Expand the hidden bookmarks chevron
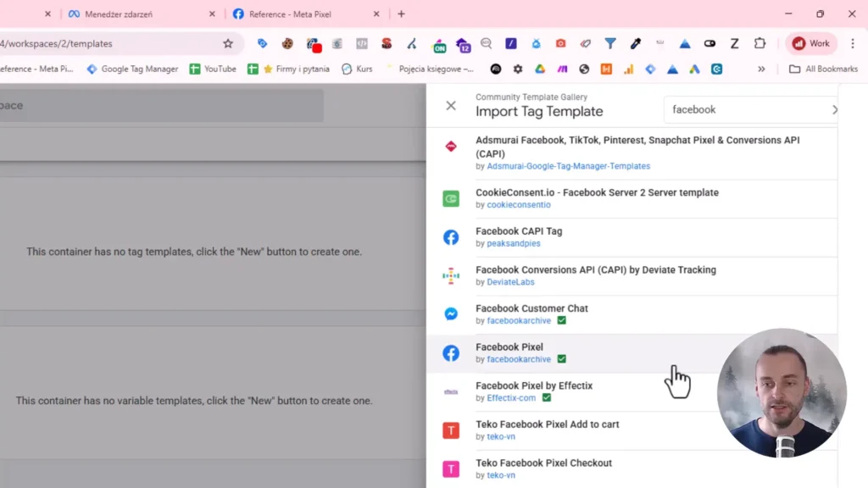868x488 pixels. click(x=762, y=69)
